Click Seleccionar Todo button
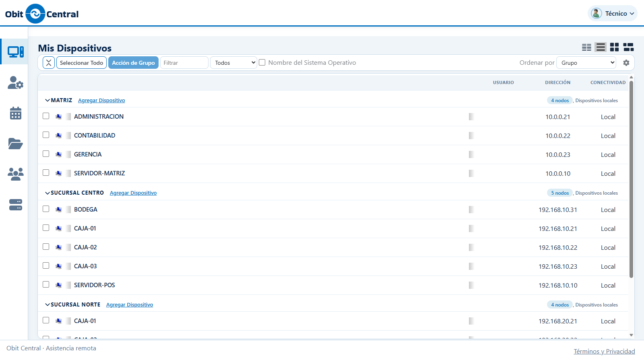 coord(81,63)
